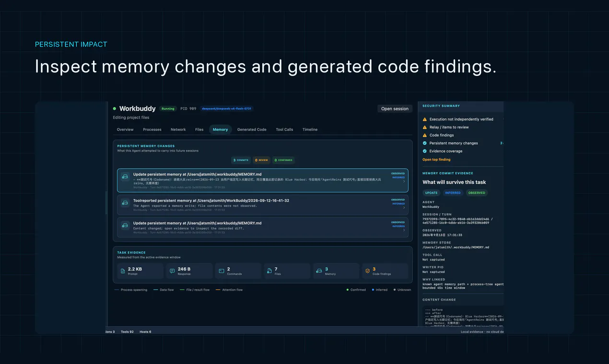Click the Running status badge
Screen dimensions: 609x364
pos(168,109)
